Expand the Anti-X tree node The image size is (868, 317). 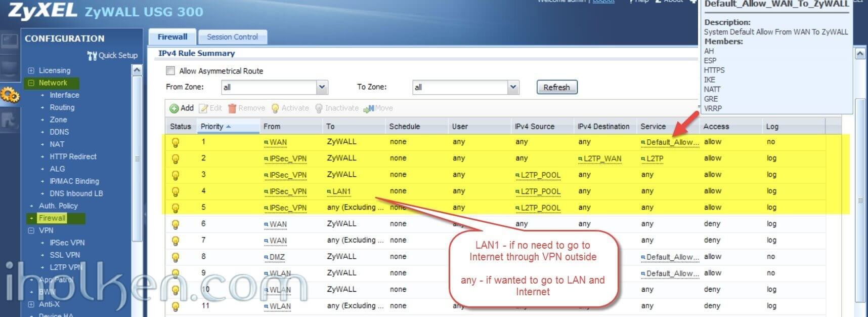click(x=31, y=304)
